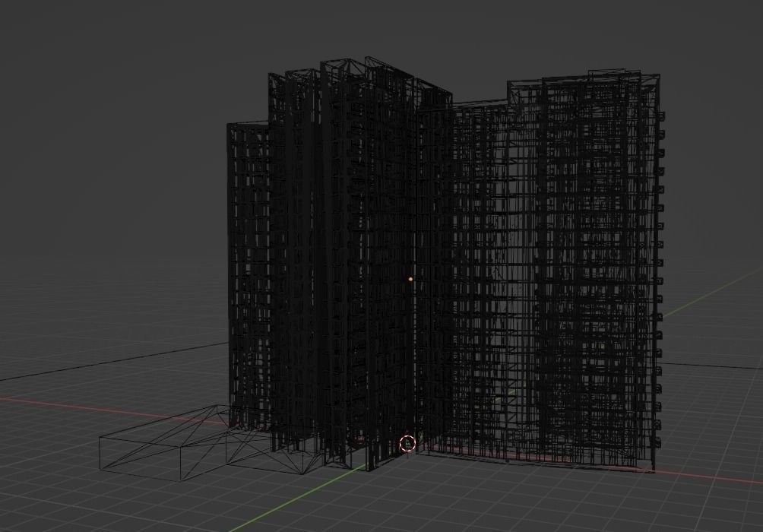Click the 3D cursor at building base
The height and width of the screenshot is (532, 763).
coord(407,443)
